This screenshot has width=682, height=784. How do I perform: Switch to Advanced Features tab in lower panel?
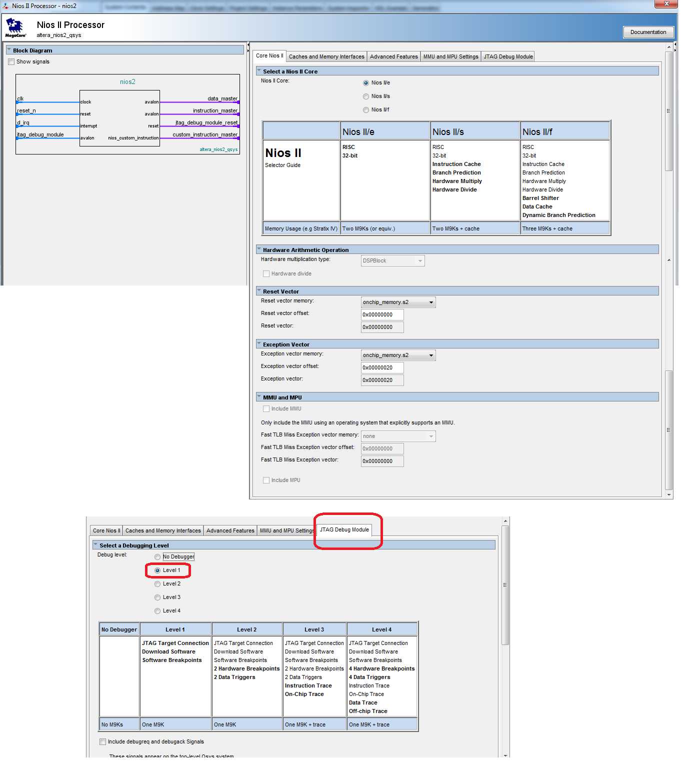pyautogui.click(x=230, y=531)
